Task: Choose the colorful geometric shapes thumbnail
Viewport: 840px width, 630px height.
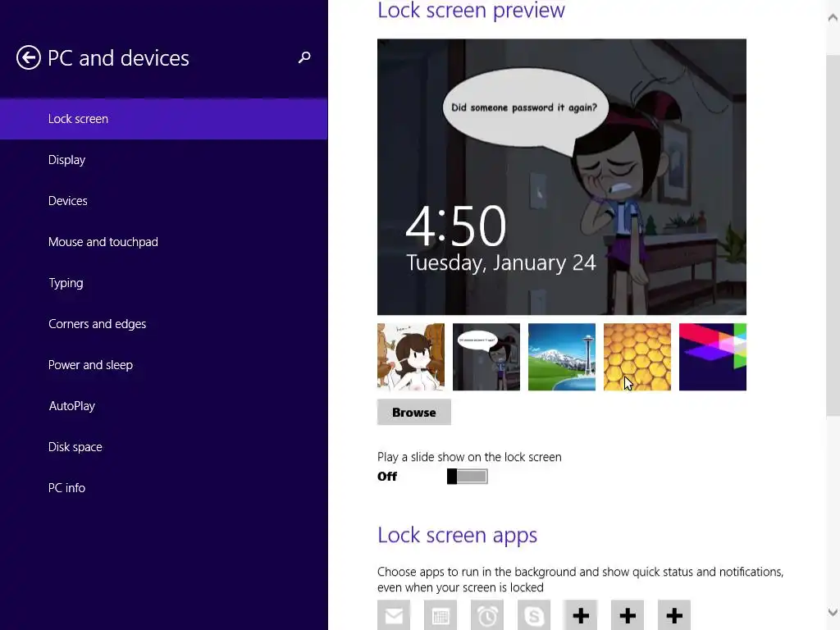Action: pos(713,357)
